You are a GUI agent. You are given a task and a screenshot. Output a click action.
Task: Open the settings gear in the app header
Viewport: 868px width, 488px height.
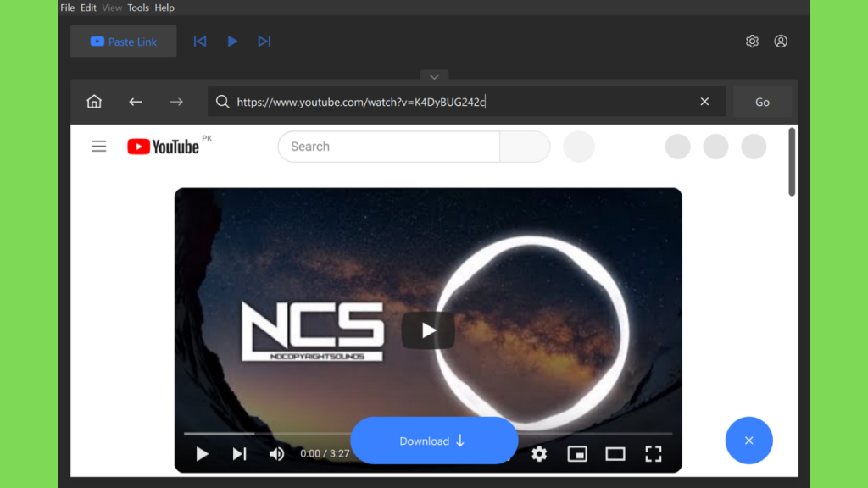(x=752, y=42)
